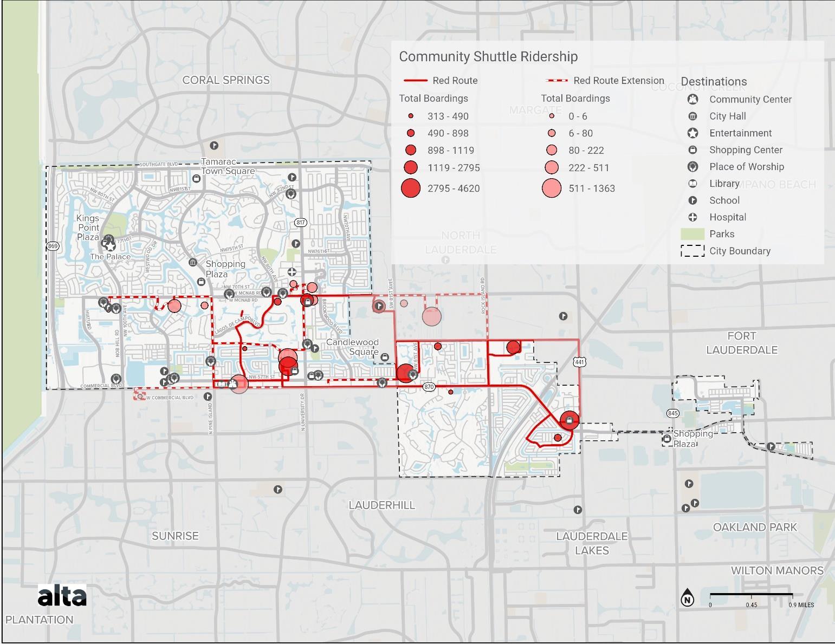Click the route 869 highway shield
This screenshot has width=835, height=644.
point(53,246)
